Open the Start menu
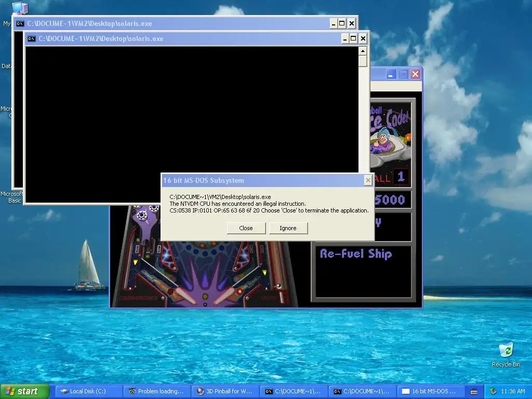The height and width of the screenshot is (399, 532). (25, 391)
